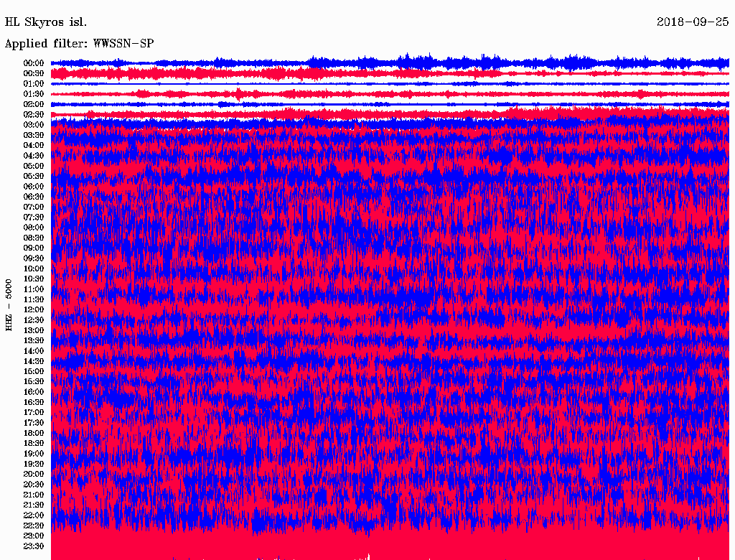Select the 05:30 time label
Viewport: 735px width, 560px height.
coord(34,176)
